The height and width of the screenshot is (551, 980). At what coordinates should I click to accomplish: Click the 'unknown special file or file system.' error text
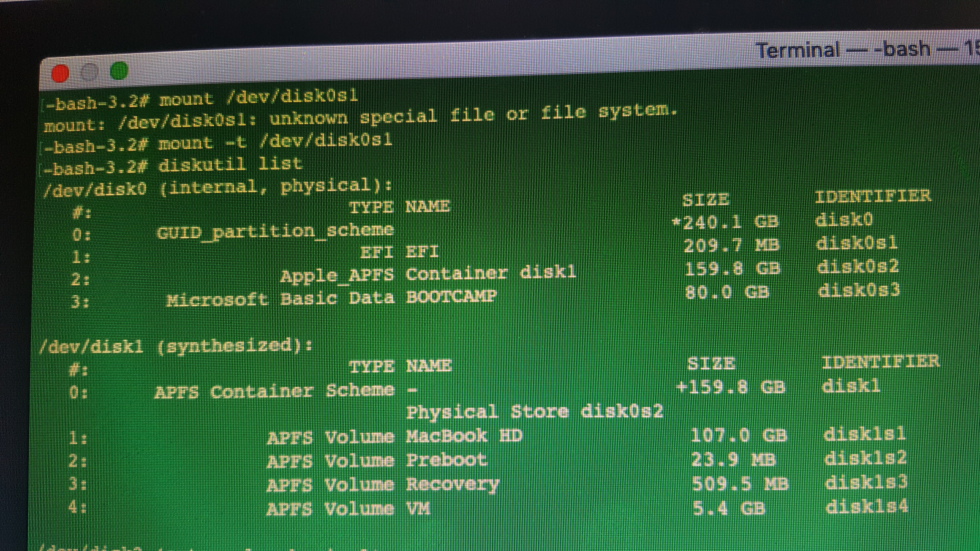[x=473, y=114]
